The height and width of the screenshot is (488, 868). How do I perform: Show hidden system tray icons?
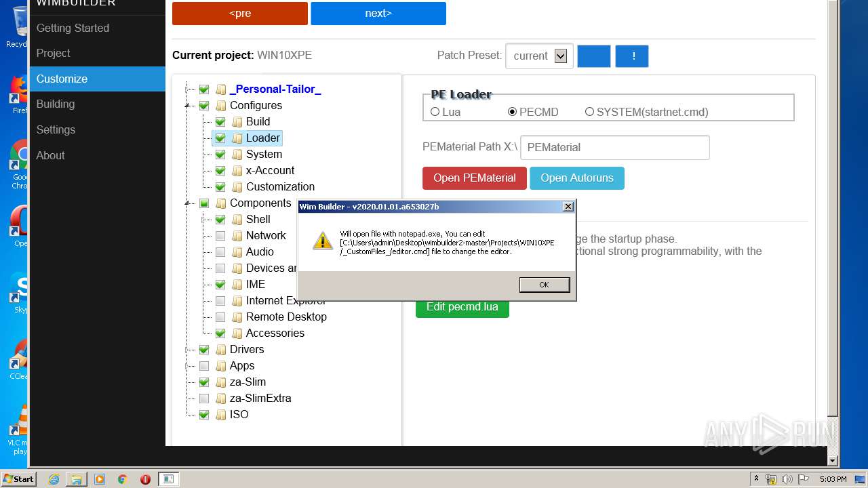(x=757, y=479)
